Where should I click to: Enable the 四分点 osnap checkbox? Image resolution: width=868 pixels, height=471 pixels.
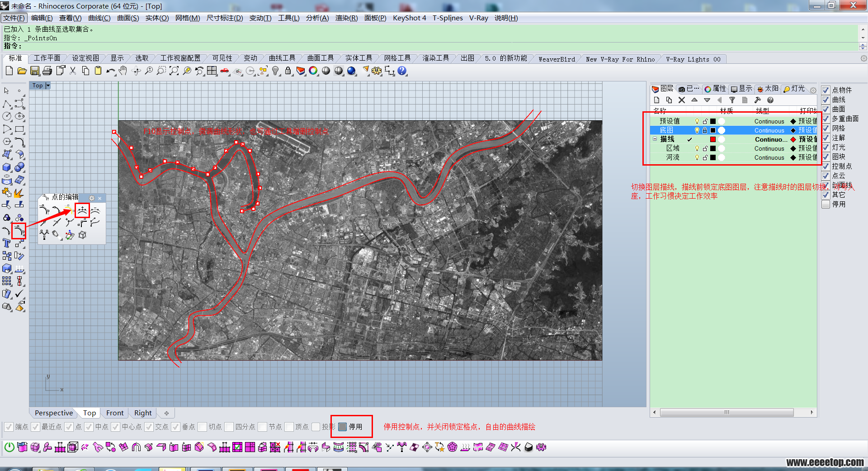(x=229, y=427)
